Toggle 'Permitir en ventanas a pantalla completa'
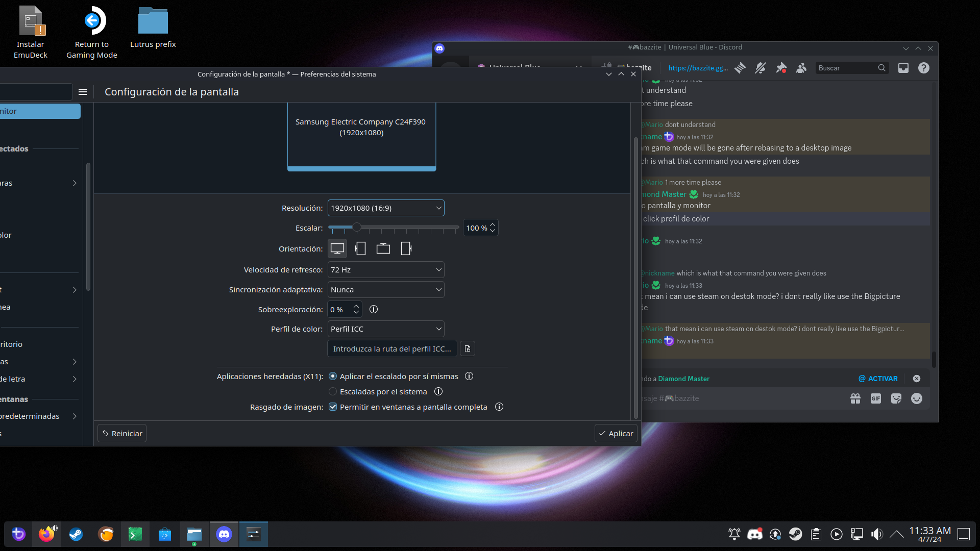Image resolution: width=980 pixels, height=551 pixels. [x=333, y=407]
